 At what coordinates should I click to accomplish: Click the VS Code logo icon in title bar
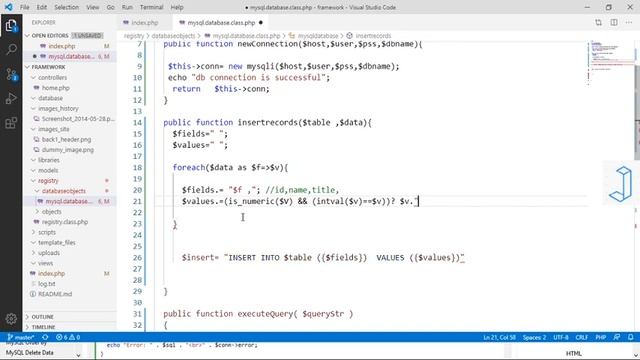coord(8,7)
